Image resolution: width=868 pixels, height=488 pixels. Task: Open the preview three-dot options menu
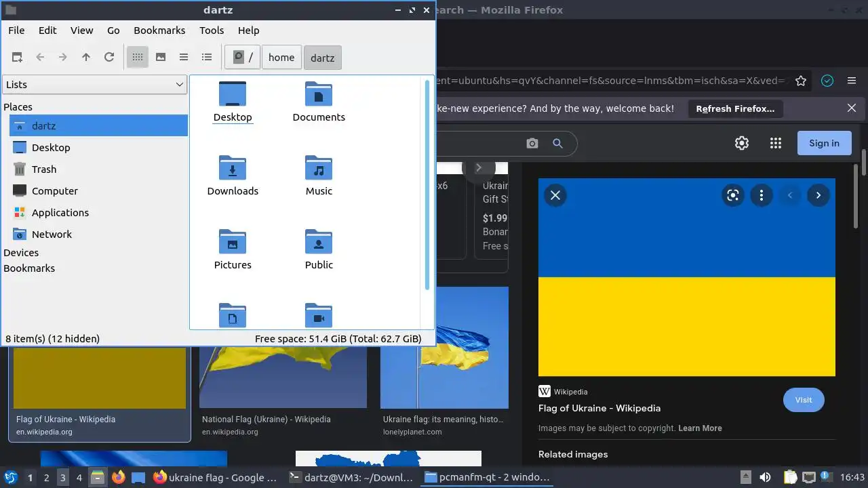762,195
